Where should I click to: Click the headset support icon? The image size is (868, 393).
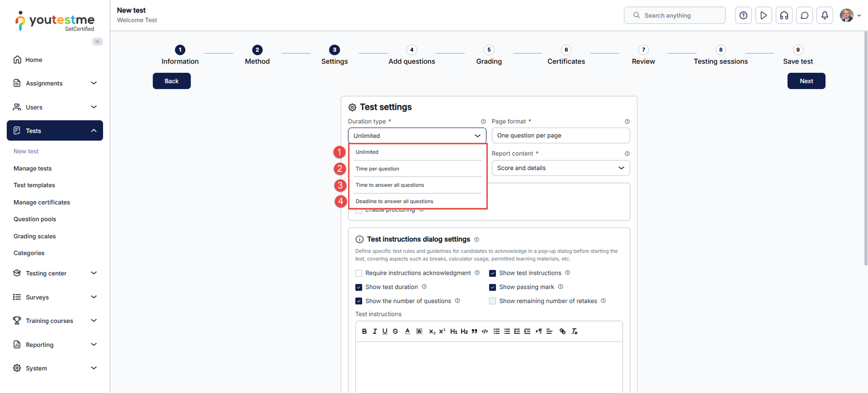(784, 15)
